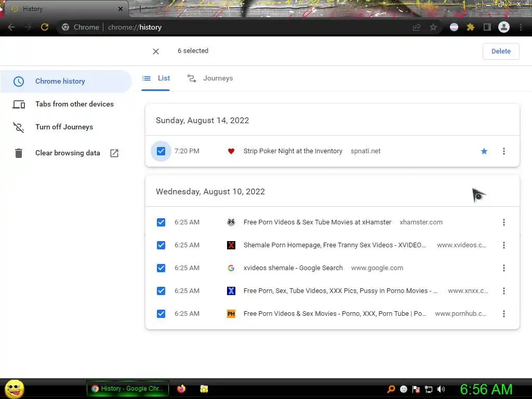Click the "6 selected" text
Viewport: 532px width, 399px height.
tap(193, 51)
